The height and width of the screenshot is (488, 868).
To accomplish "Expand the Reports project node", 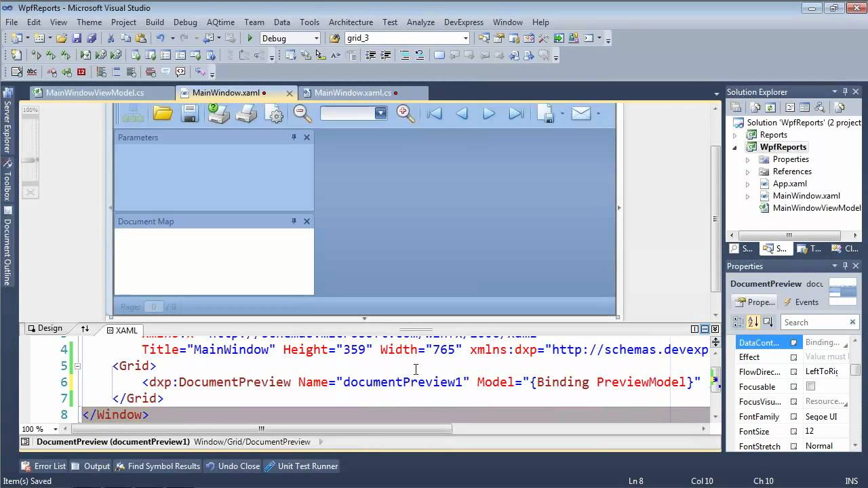I will 734,135.
